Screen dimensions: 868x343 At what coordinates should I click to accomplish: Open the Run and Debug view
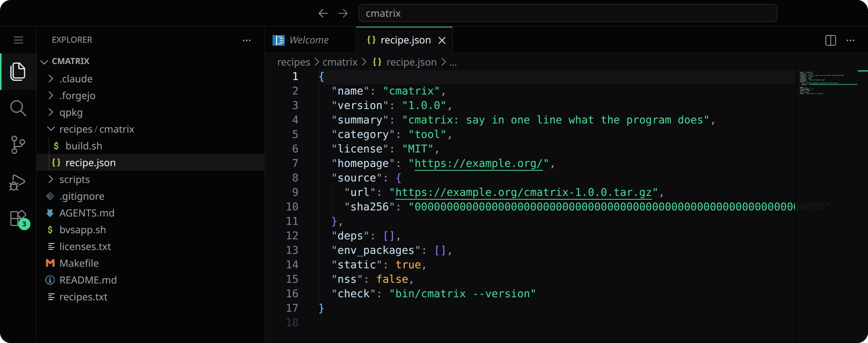coord(18,182)
